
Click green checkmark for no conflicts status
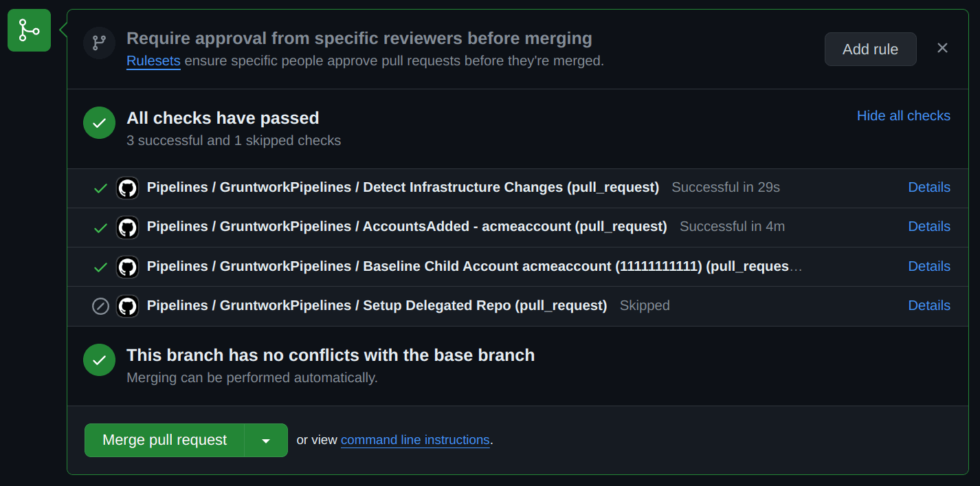[99, 360]
